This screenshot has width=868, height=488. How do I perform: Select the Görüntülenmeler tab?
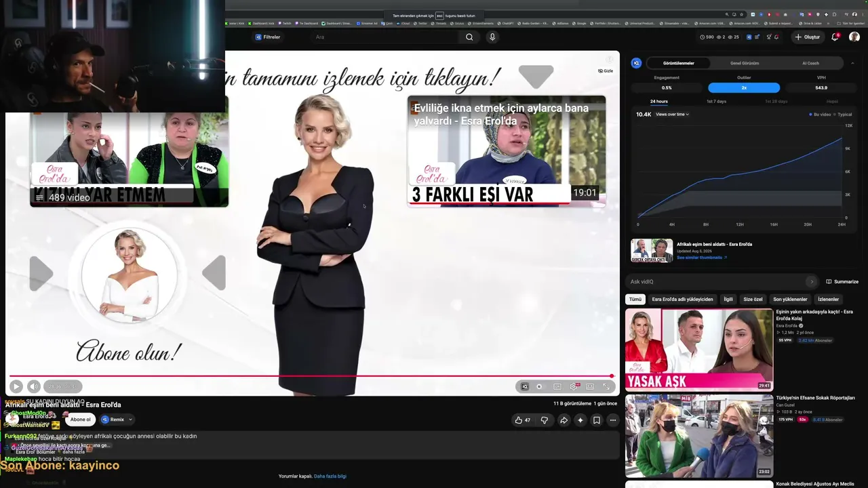pyautogui.click(x=679, y=63)
